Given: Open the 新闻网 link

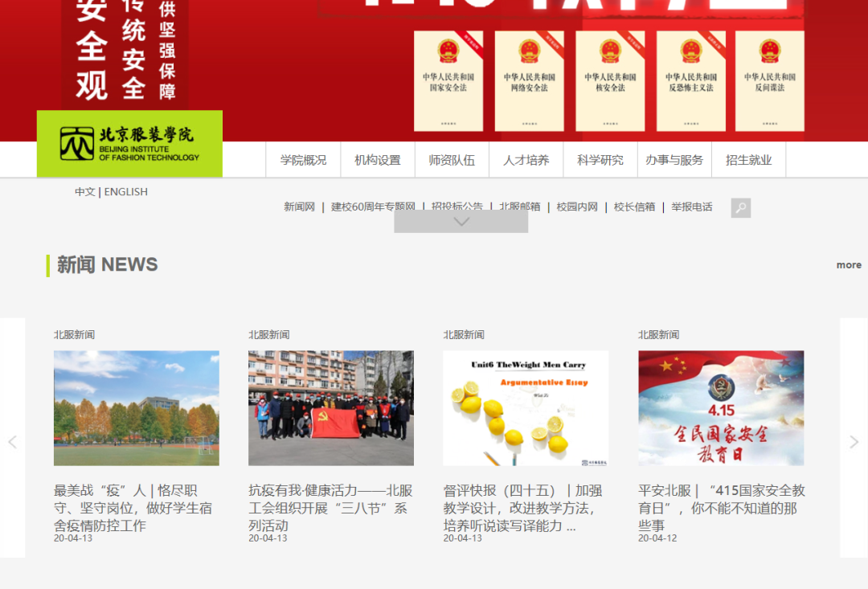Looking at the screenshot, I should point(299,207).
